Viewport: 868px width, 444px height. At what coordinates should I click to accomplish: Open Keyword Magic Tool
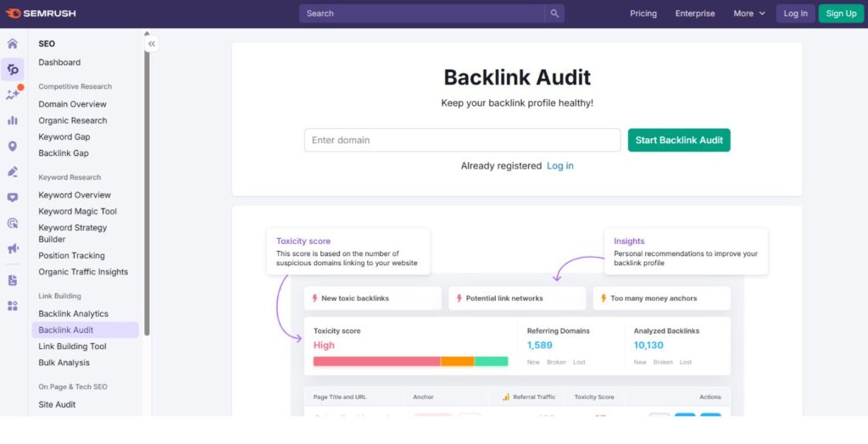[77, 211]
